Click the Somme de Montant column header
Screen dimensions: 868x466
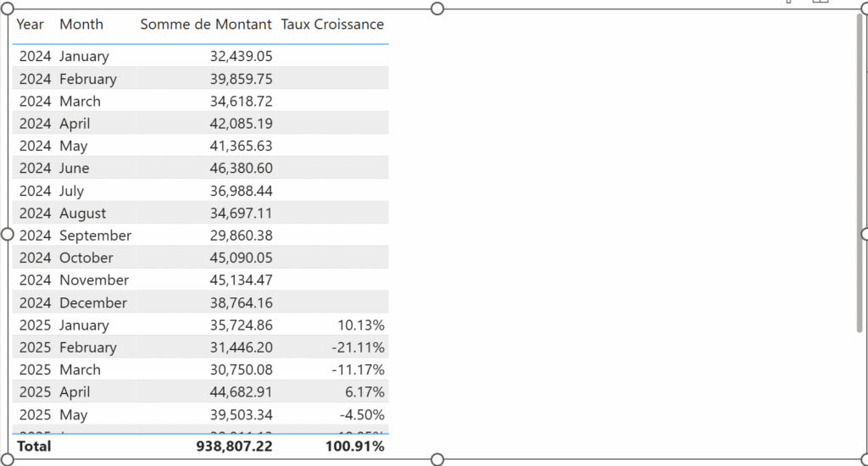click(x=206, y=25)
